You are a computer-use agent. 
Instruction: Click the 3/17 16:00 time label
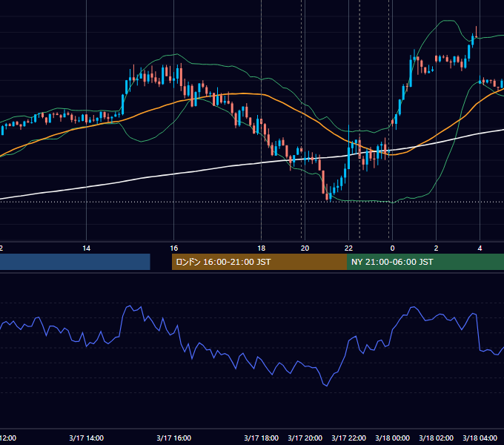174,438
